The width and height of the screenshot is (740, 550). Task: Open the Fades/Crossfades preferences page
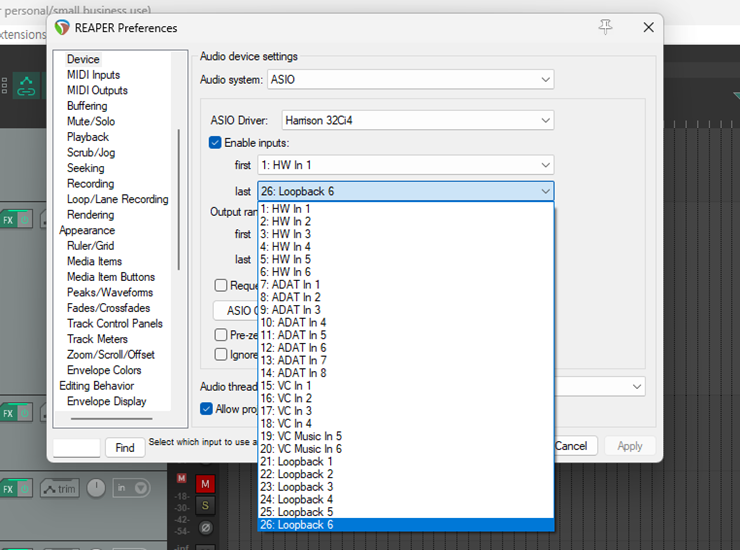(109, 308)
